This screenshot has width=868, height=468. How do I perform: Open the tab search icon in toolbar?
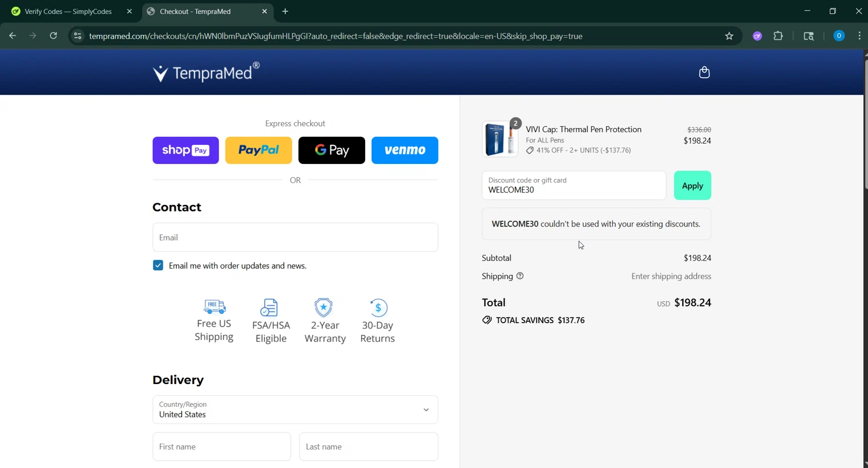point(809,36)
